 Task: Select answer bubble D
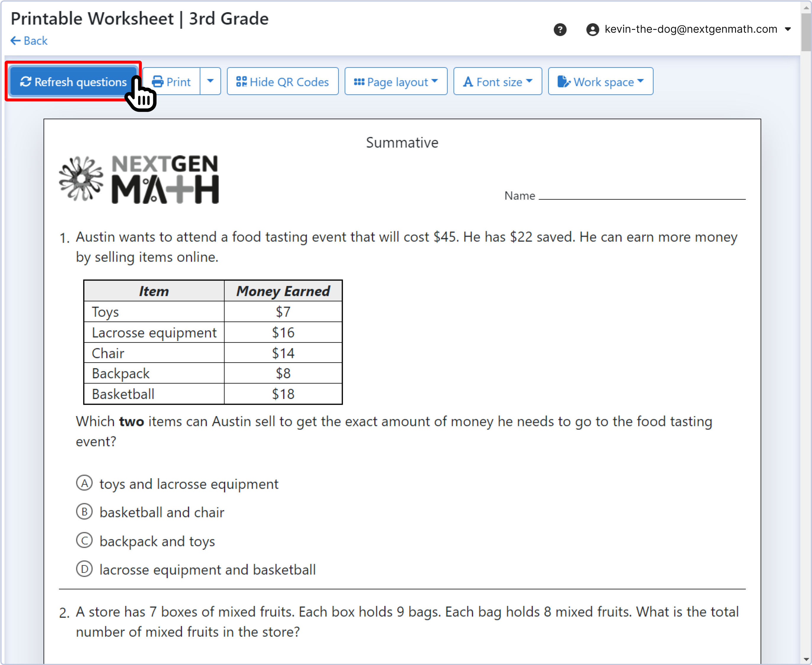pos(84,569)
